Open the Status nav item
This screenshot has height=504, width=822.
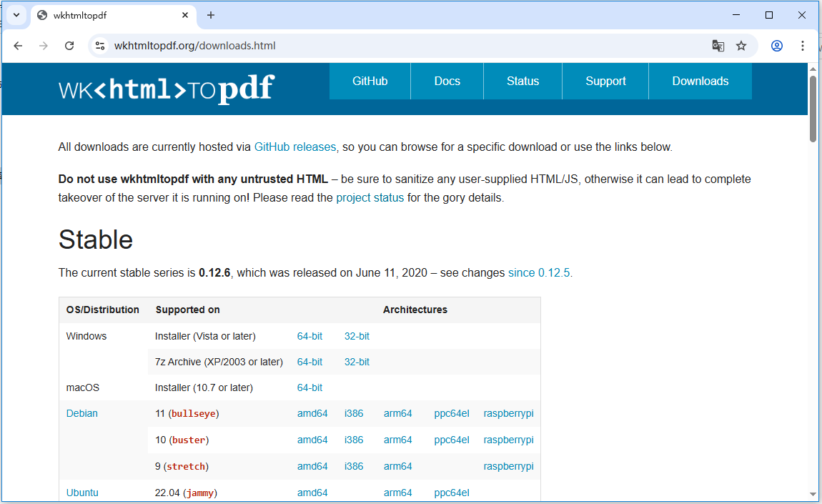click(x=523, y=81)
